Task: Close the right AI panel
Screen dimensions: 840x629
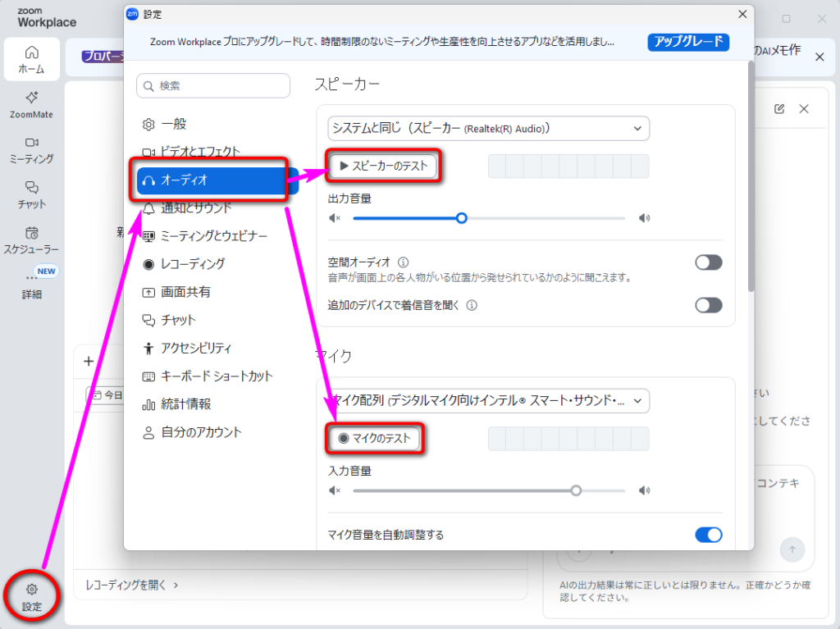Action: click(x=804, y=109)
